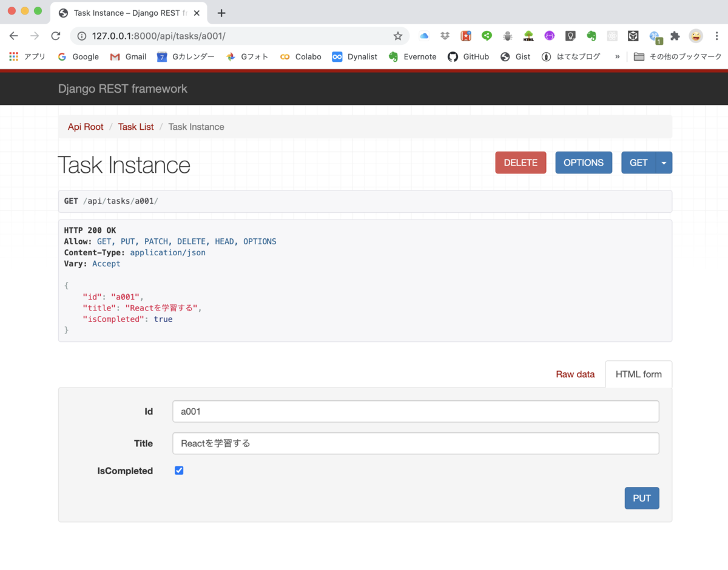
Task: Click the Task Instance breadcrumb text
Action: coord(196,127)
